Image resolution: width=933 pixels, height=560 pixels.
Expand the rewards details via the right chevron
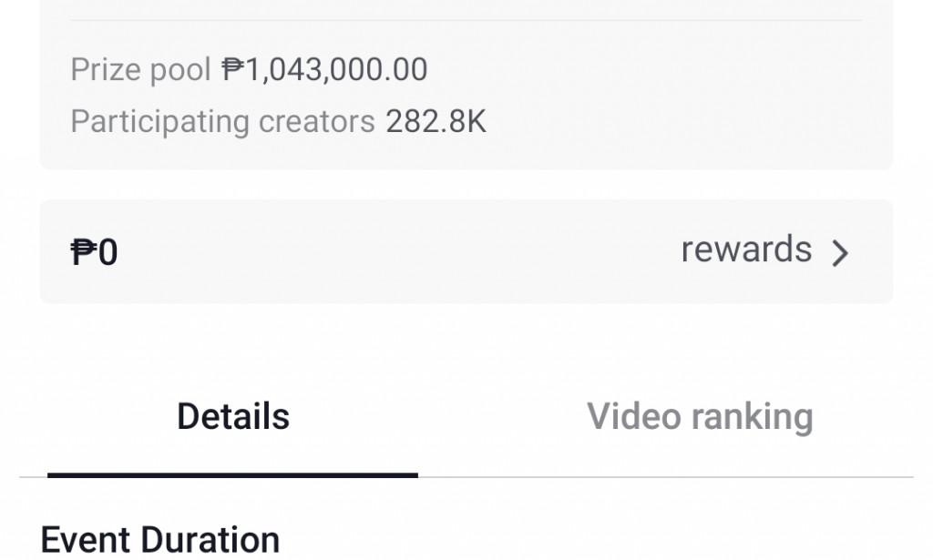[841, 251]
